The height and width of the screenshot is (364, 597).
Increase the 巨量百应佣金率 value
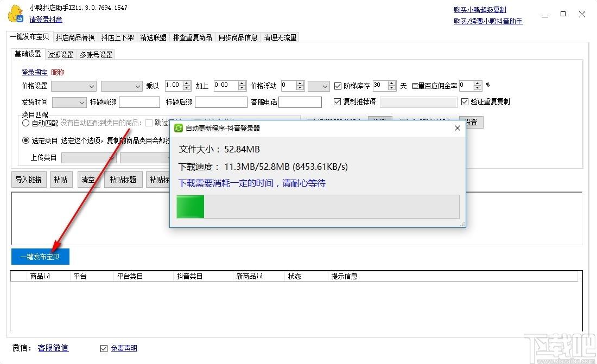pyautogui.click(x=478, y=84)
